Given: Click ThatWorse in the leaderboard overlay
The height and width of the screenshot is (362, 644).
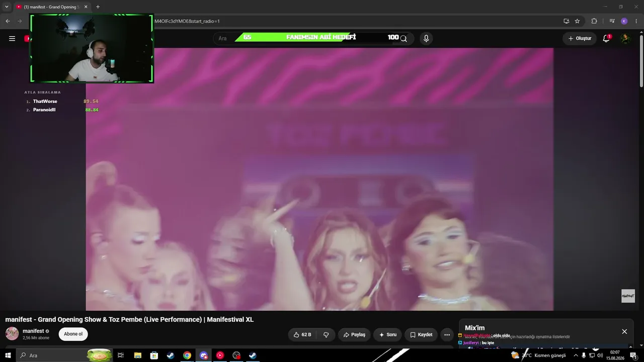Looking at the screenshot, I should [45, 102].
